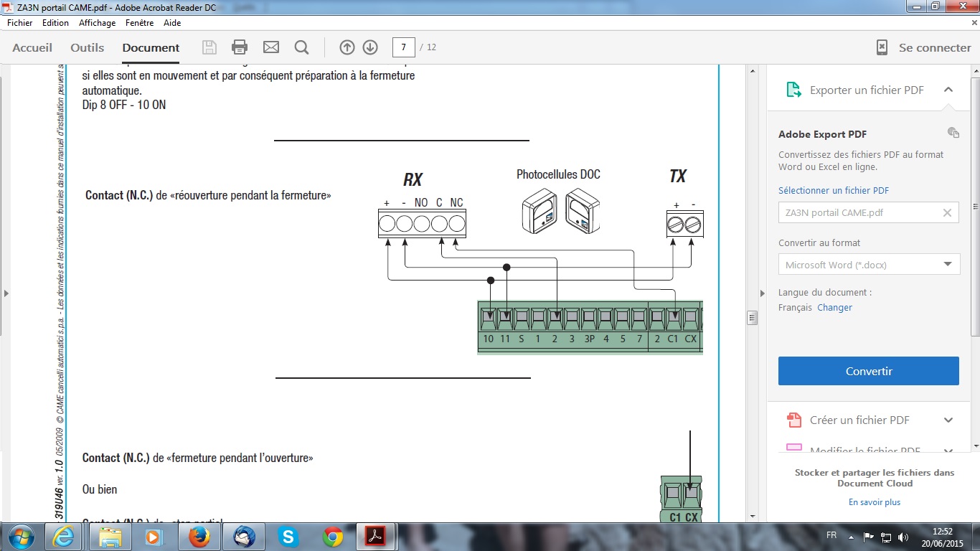The width and height of the screenshot is (980, 551).
Task: Open Chrome from taskbar
Action: pyautogui.click(x=332, y=537)
